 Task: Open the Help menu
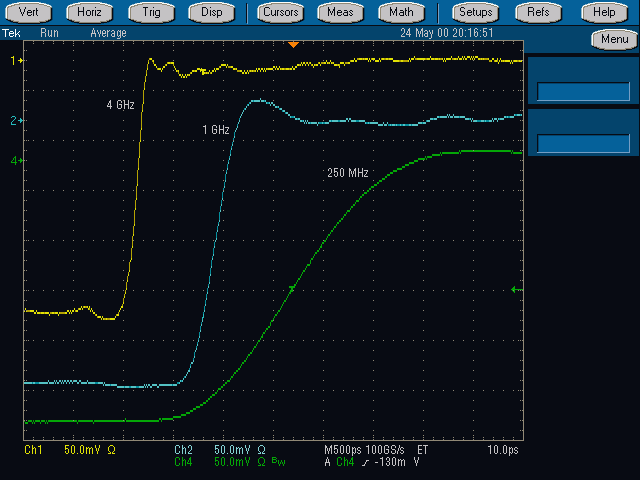604,12
